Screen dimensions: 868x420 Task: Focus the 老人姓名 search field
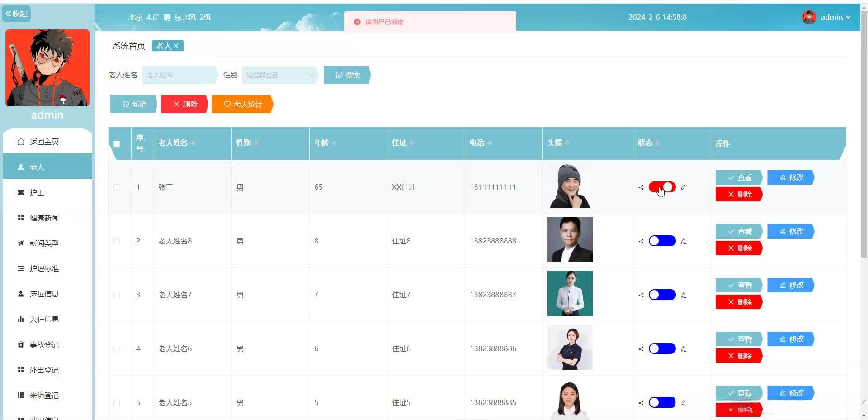point(179,75)
